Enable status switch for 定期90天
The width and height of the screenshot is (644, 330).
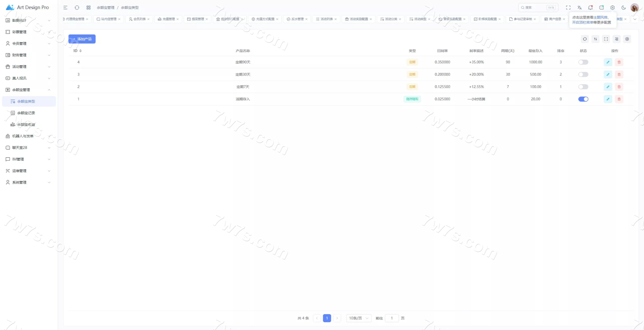coord(583,62)
